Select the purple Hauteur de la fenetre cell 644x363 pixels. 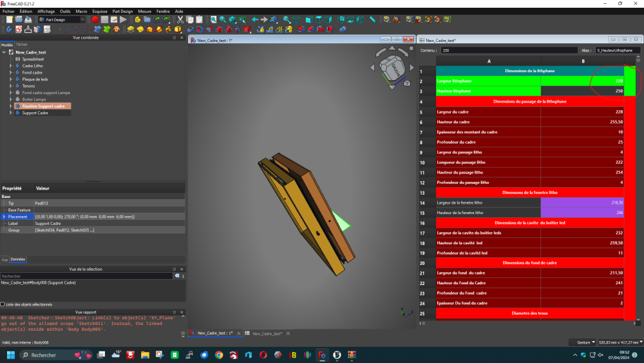coord(582,213)
